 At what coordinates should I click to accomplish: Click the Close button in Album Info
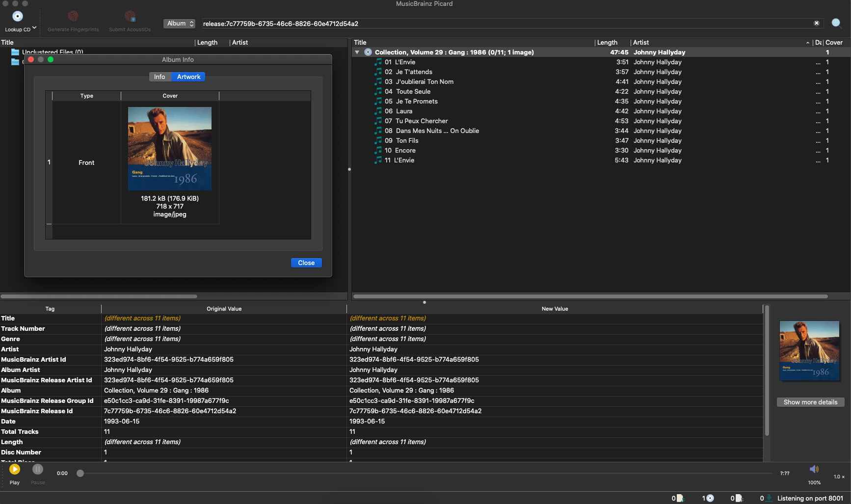[x=306, y=263]
